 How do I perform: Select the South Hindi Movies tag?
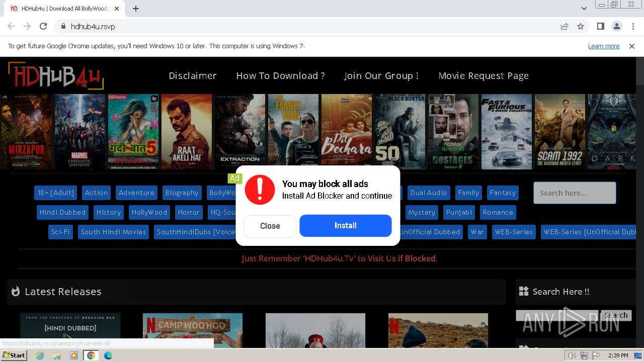(113, 232)
